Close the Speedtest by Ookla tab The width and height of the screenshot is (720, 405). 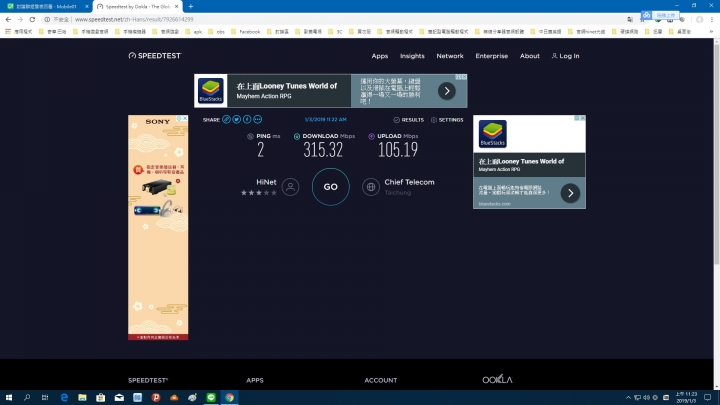point(177,6)
